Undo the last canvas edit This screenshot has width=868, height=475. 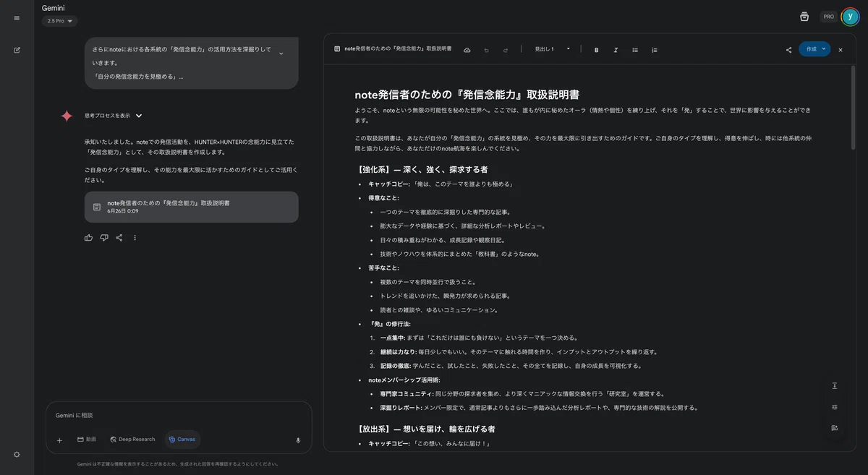point(487,50)
